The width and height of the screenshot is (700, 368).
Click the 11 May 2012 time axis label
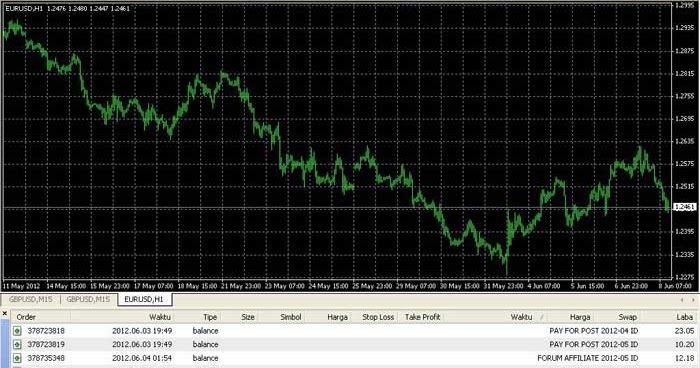point(21,286)
